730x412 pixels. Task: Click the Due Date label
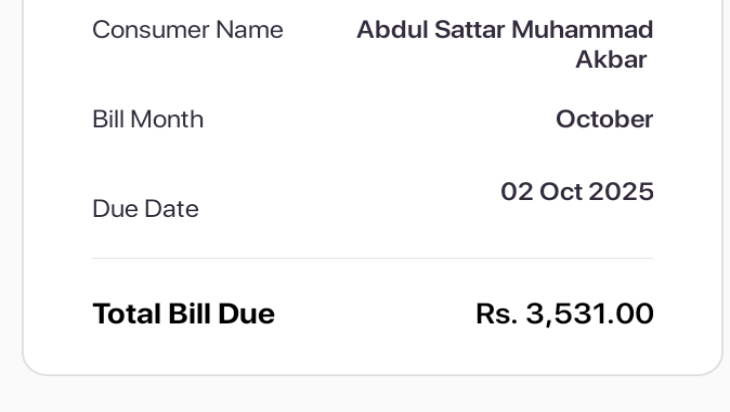pos(145,209)
